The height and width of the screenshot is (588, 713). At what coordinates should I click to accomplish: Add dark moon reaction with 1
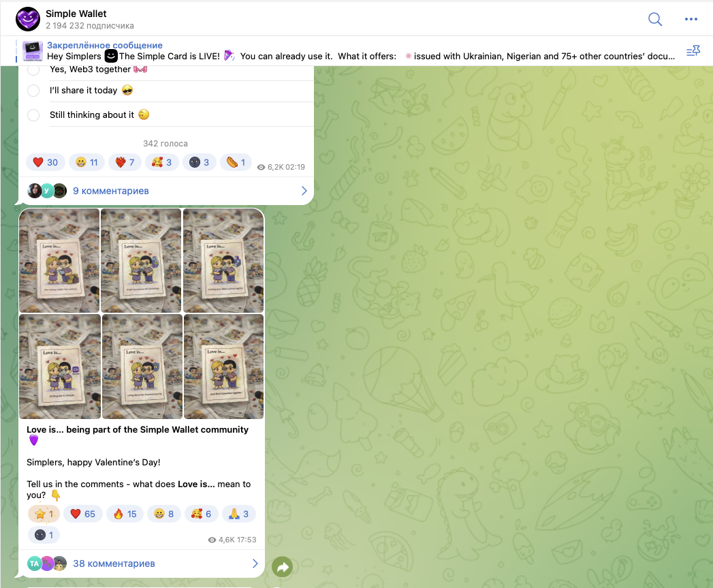(x=44, y=536)
